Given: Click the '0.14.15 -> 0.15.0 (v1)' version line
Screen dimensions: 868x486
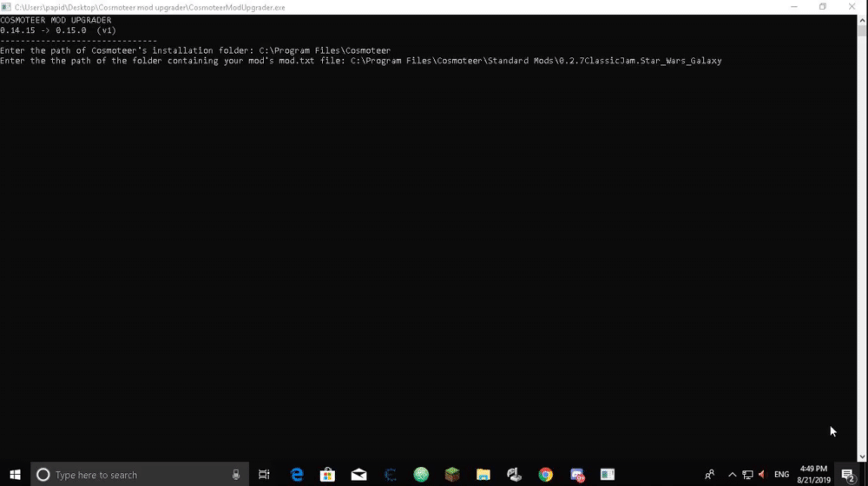Looking at the screenshot, I should coord(58,30).
